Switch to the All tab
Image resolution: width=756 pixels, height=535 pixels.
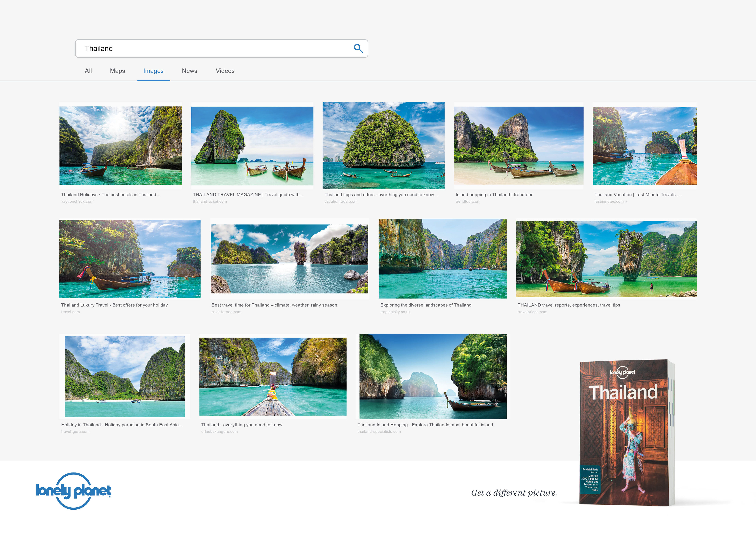point(88,71)
